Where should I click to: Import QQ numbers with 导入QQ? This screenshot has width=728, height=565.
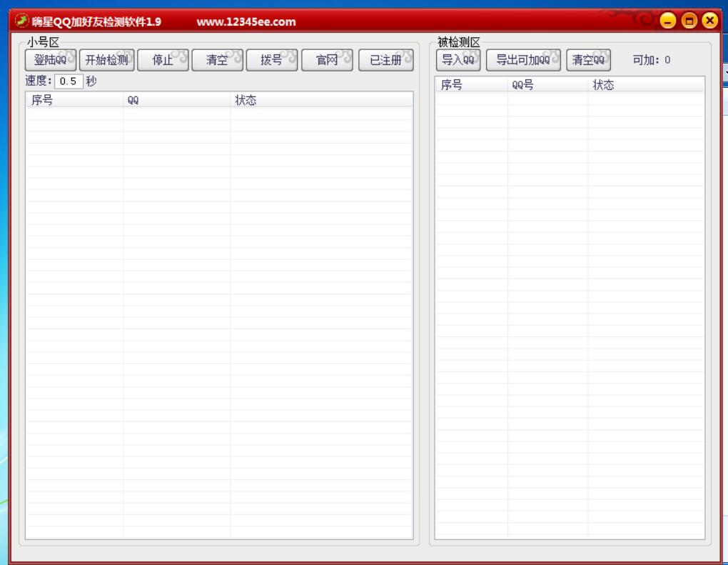coord(458,60)
